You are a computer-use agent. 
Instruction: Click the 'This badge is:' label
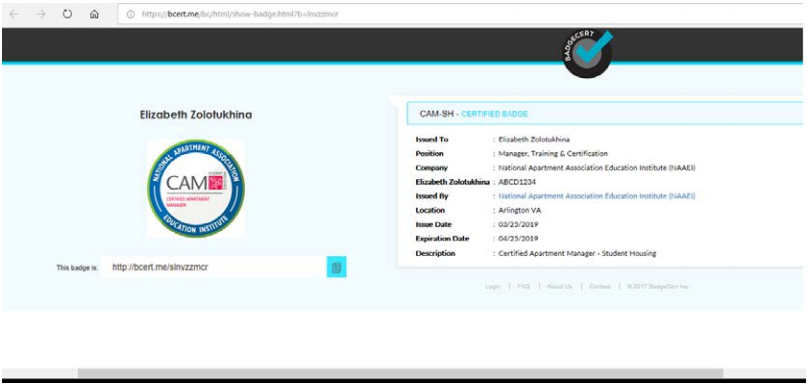[77, 268]
